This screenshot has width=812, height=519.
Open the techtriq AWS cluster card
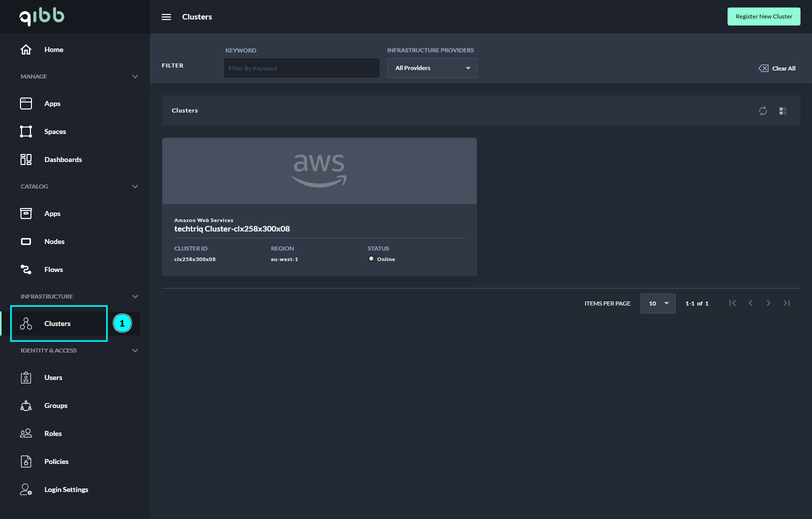[x=319, y=207]
